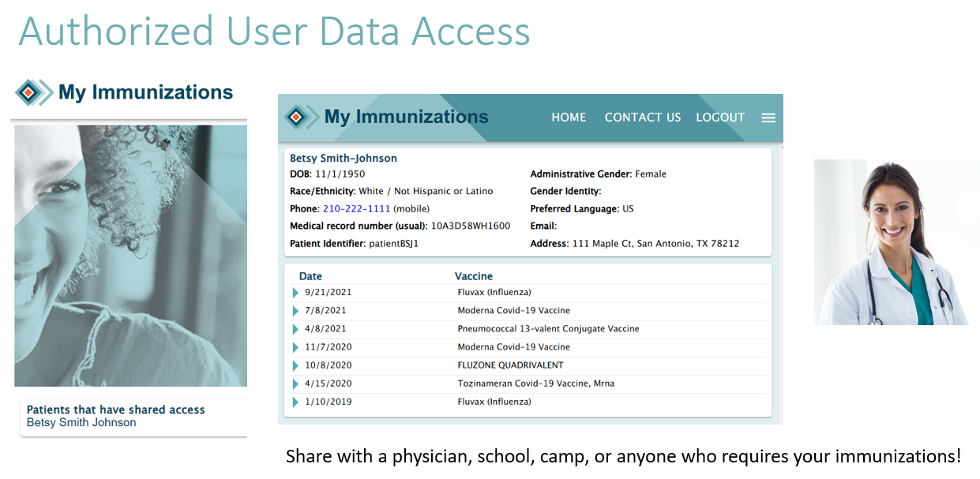
Task: Click Tozinameran Covid-19 Vaccine, Mrna text
Action: [535, 384]
